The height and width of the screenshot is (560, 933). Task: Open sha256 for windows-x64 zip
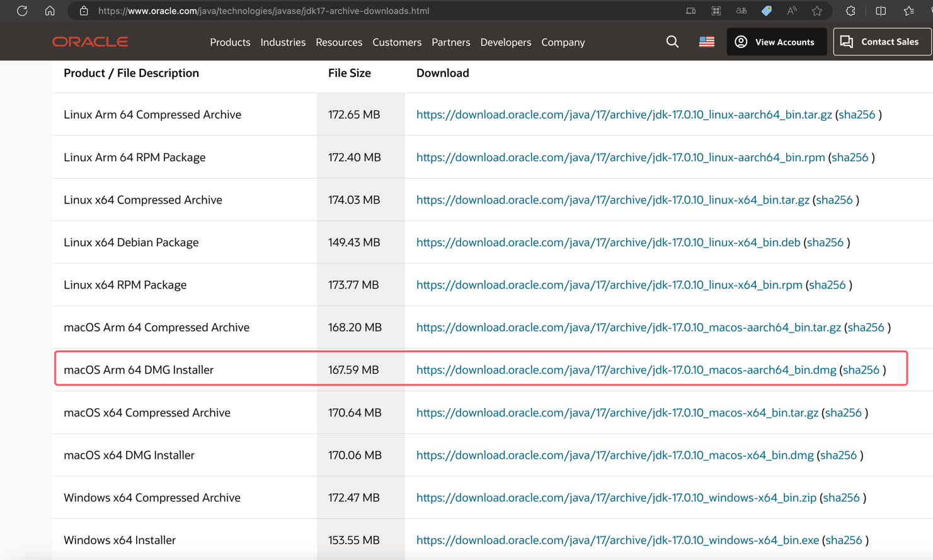(x=841, y=498)
